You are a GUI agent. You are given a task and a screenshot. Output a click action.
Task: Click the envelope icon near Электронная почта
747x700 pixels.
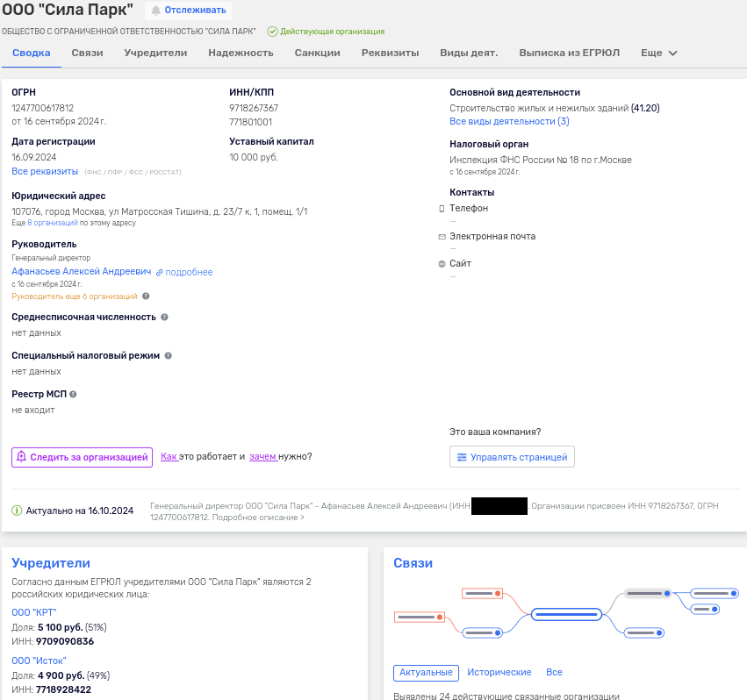[x=442, y=237]
